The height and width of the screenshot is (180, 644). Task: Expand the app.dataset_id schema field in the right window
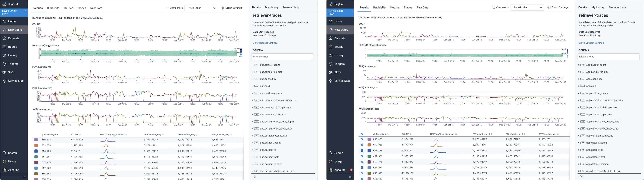tap(579, 150)
